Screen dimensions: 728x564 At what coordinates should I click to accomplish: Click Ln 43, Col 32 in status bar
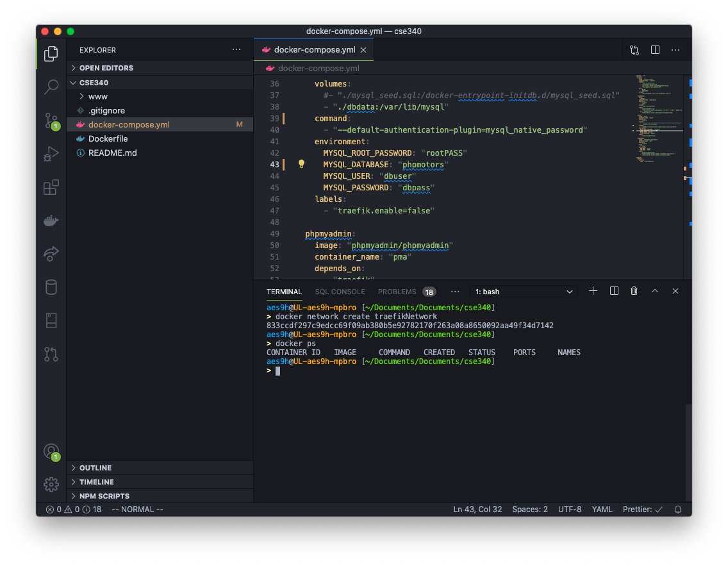pyautogui.click(x=477, y=509)
